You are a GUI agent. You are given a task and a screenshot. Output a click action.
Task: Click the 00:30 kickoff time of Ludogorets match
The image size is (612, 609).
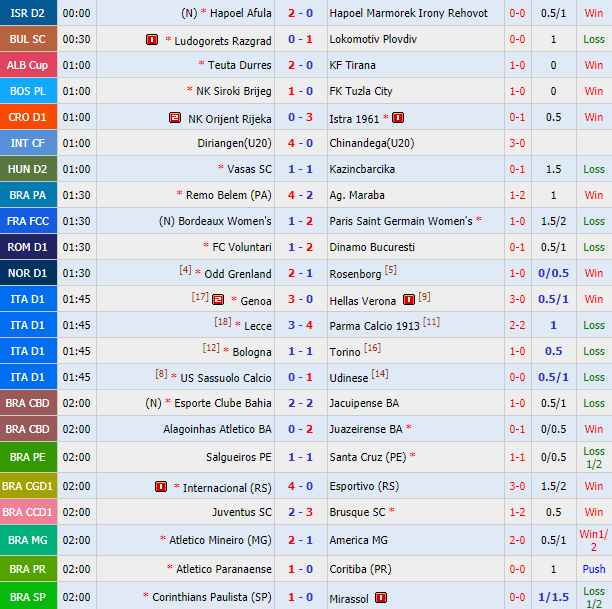[76, 39]
